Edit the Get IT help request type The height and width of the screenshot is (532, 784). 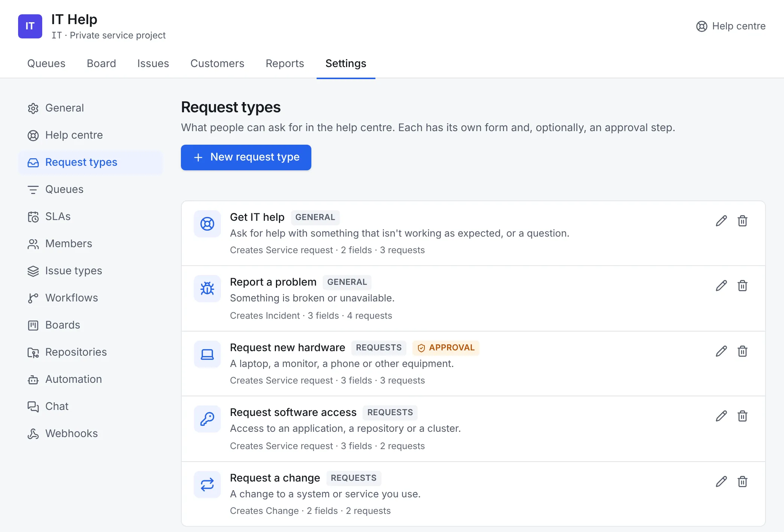click(721, 221)
